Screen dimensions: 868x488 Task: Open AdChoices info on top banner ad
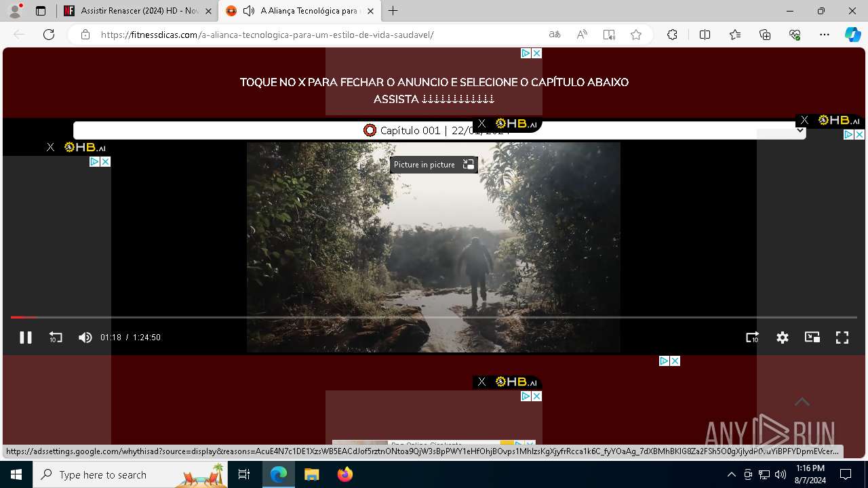[x=526, y=53]
